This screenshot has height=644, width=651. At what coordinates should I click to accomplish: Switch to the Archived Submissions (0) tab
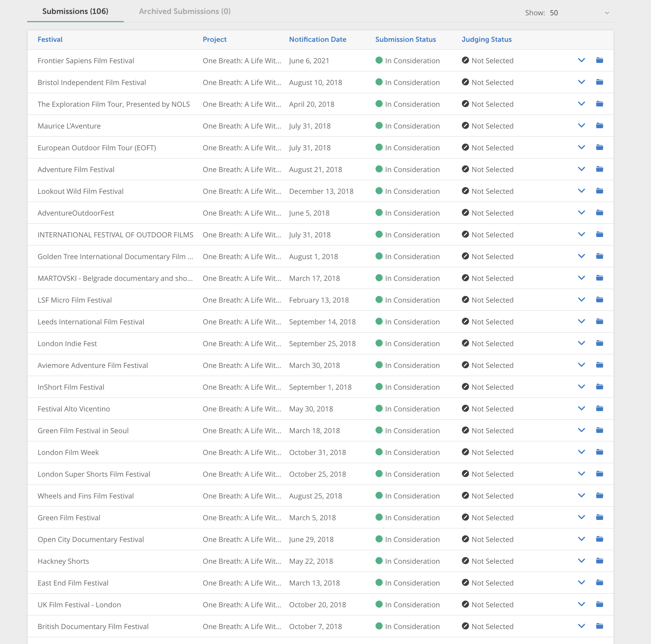[185, 11]
